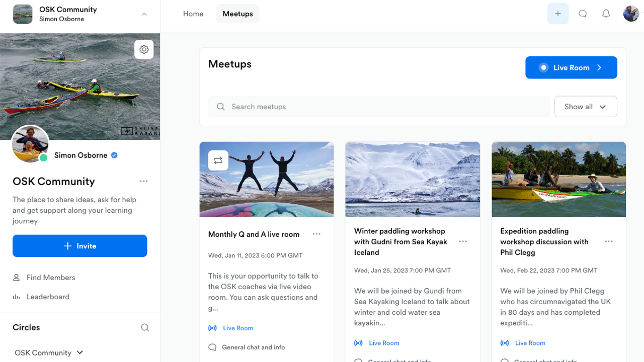
Task: Click the Invite button
Action: (80, 246)
